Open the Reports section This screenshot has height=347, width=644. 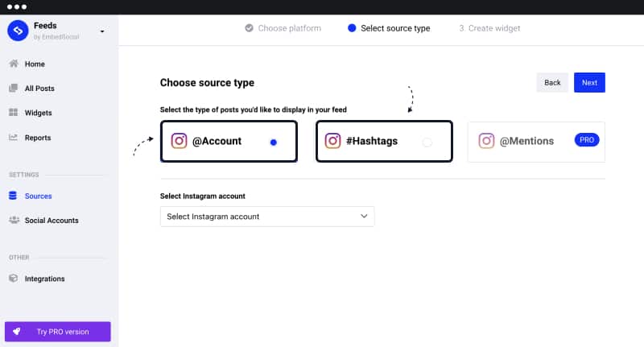click(38, 138)
